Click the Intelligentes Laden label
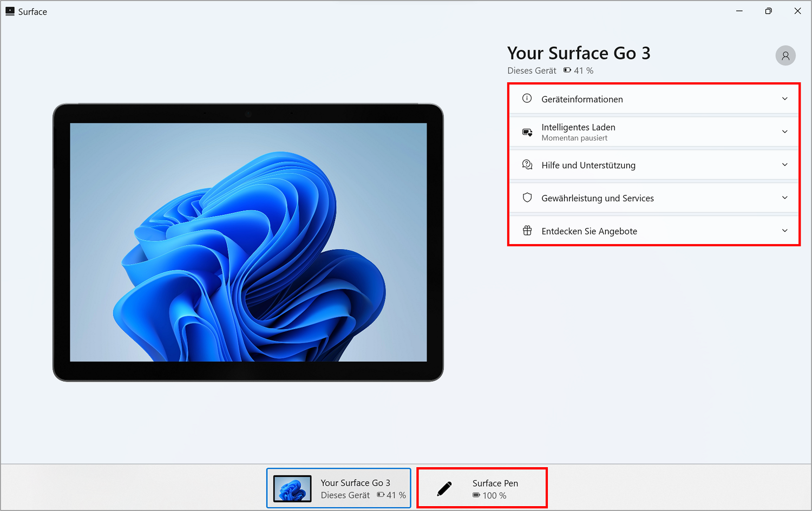Screen dimensions: 812x511 578,127
